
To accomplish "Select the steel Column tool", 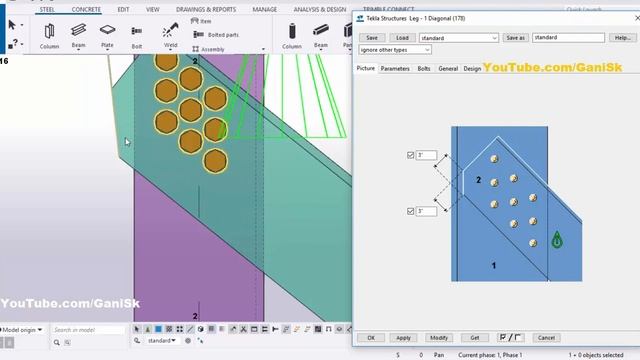I will 49,36.
